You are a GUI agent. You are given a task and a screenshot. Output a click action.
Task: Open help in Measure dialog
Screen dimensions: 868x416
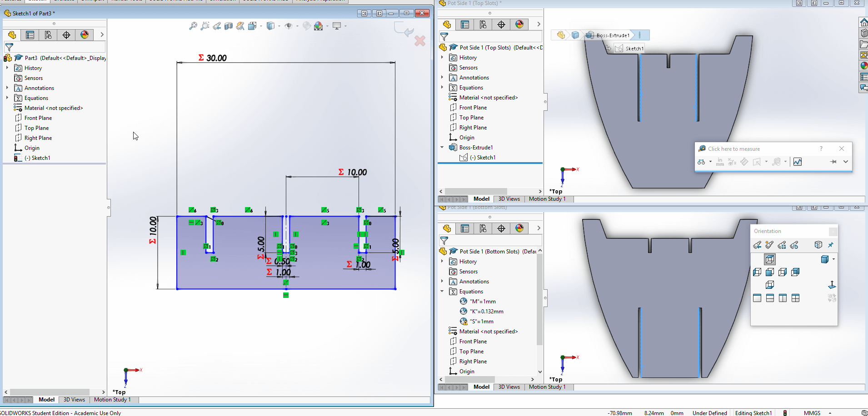(x=821, y=149)
